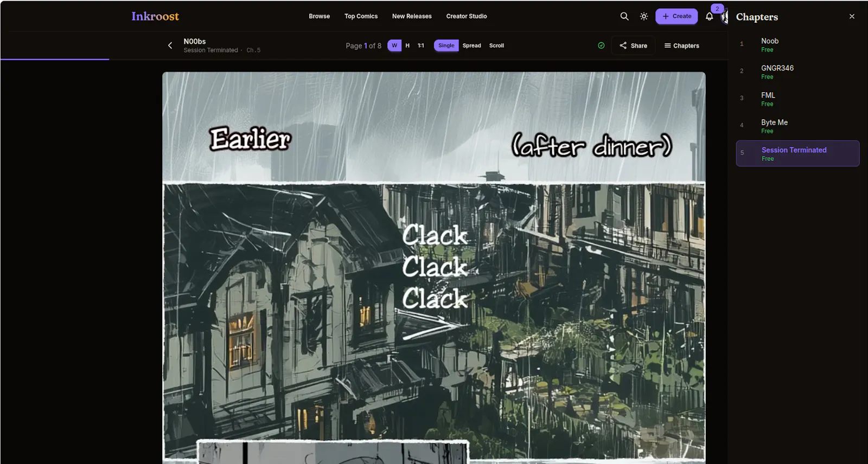The image size is (868, 464).
Task: Switch to Spread view mode
Action: point(471,46)
